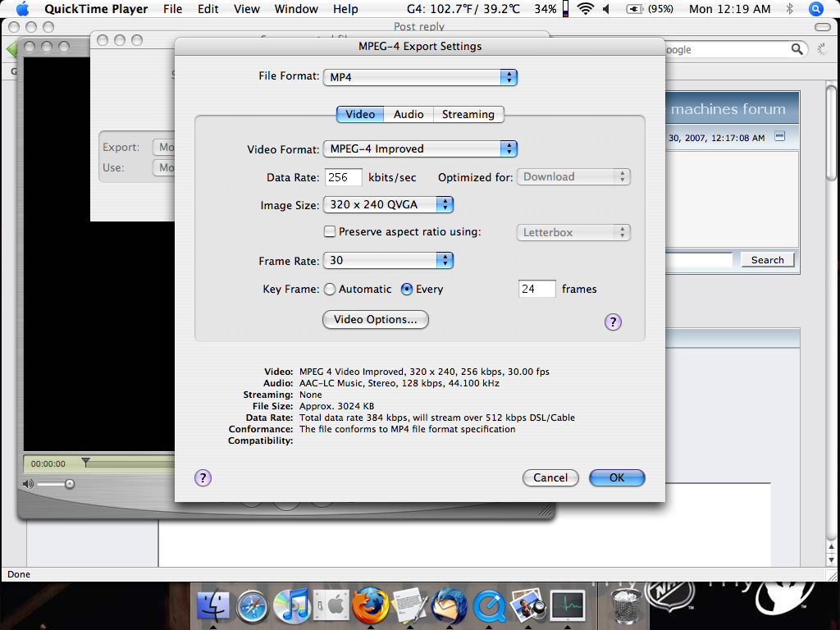Open the Frame Rate dropdown
The image size is (840, 630).
[x=388, y=260]
